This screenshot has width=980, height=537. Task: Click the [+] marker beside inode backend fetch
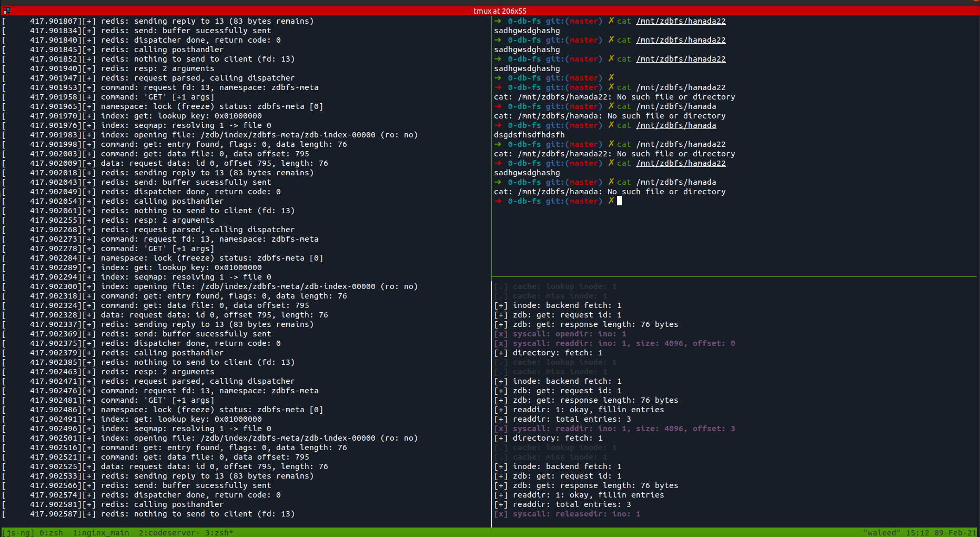(501, 305)
